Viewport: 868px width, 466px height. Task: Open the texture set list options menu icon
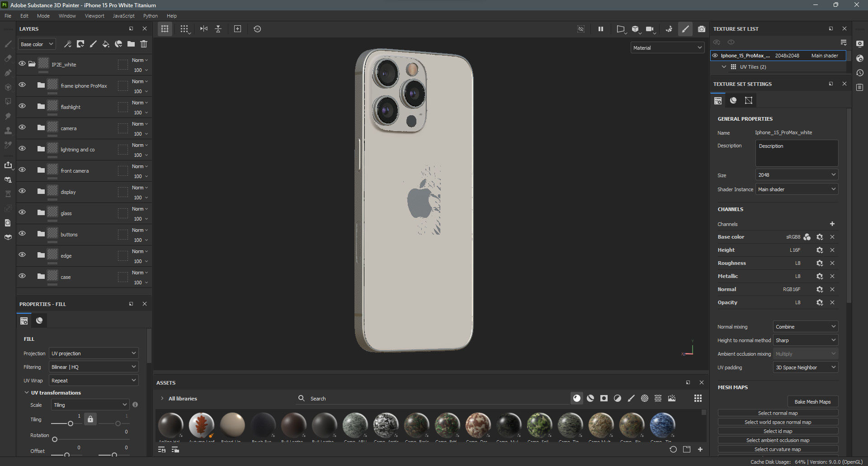844,42
